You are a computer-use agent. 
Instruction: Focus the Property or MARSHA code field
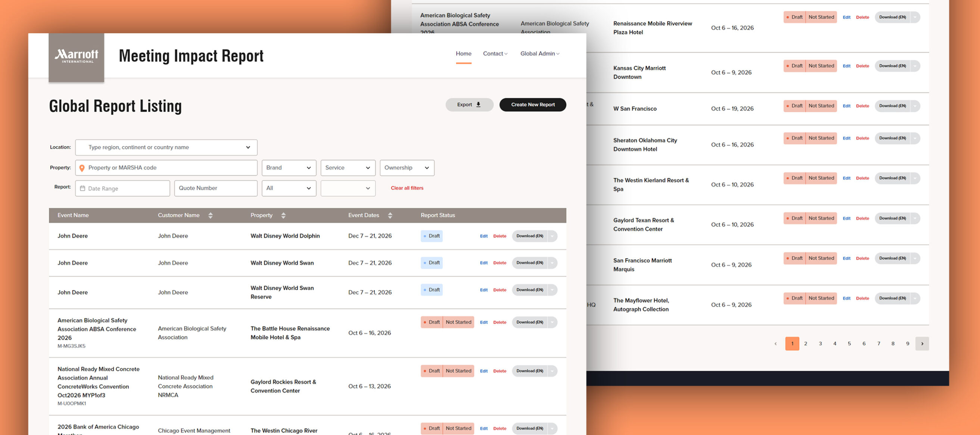click(166, 167)
